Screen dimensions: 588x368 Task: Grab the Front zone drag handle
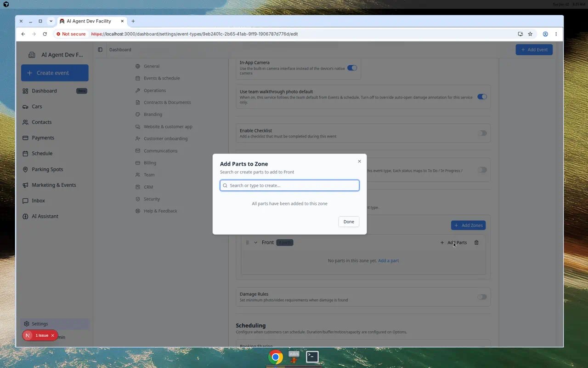click(x=247, y=242)
